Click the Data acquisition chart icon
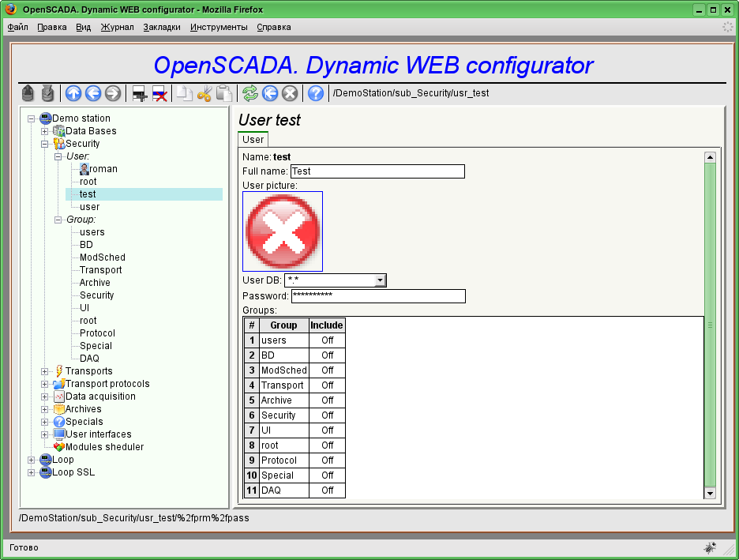739x560 pixels. click(x=59, y=397)
